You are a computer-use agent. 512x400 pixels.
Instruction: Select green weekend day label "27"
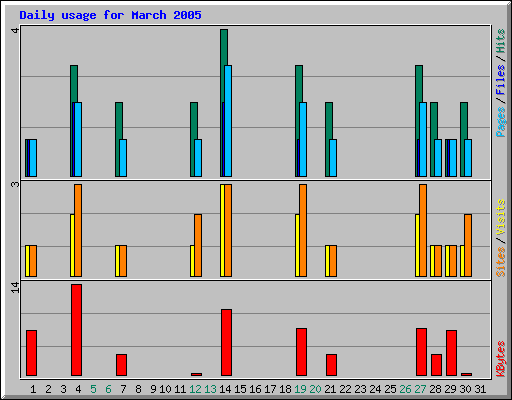[x=420, y=389]
